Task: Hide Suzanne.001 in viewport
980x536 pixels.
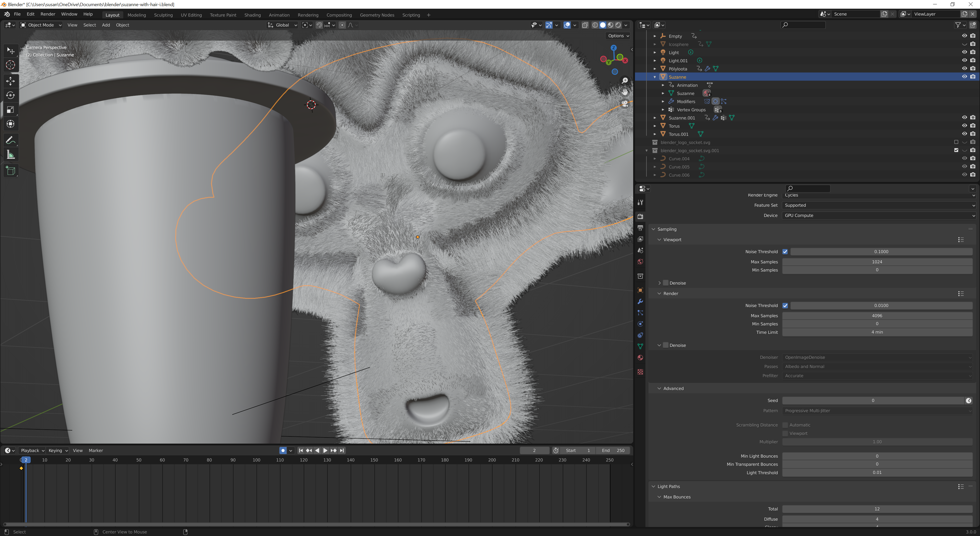Action: pos(964,118)
